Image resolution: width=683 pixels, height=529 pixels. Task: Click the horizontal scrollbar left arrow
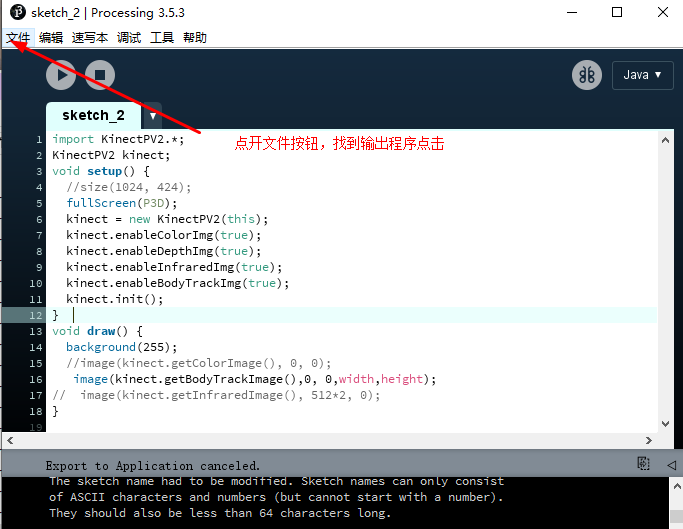(10, 441)
